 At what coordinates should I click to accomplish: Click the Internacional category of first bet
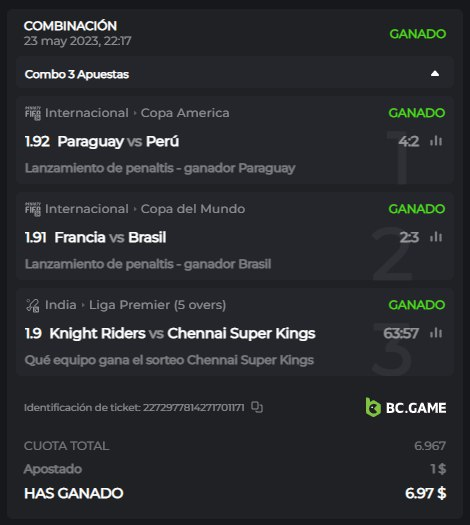click(x=87, y=113)
